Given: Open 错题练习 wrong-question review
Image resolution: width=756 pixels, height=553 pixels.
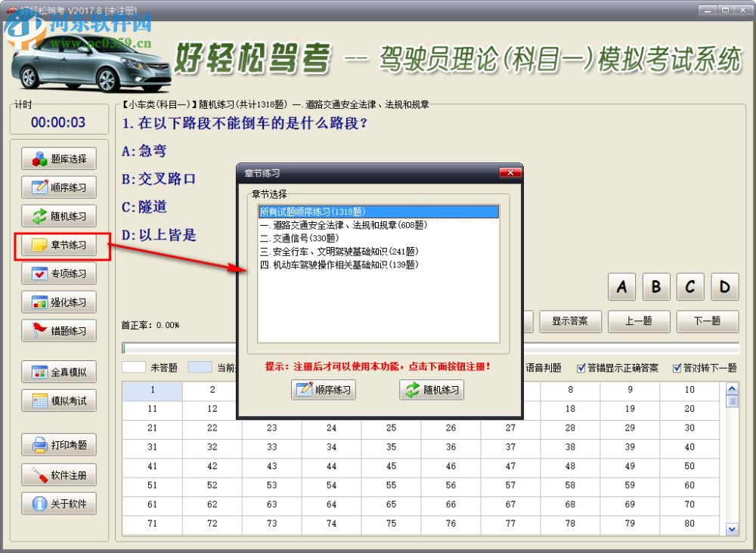Looking at the screenshot, I should (x=59, y=331).
